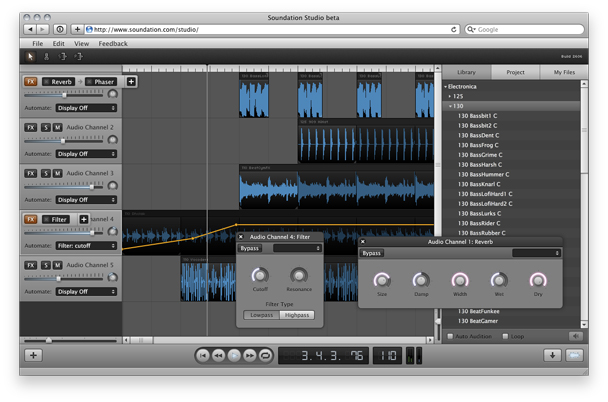Expand the 125 tempo folder
Screen dimensions: 608x402
coord(450,97)
